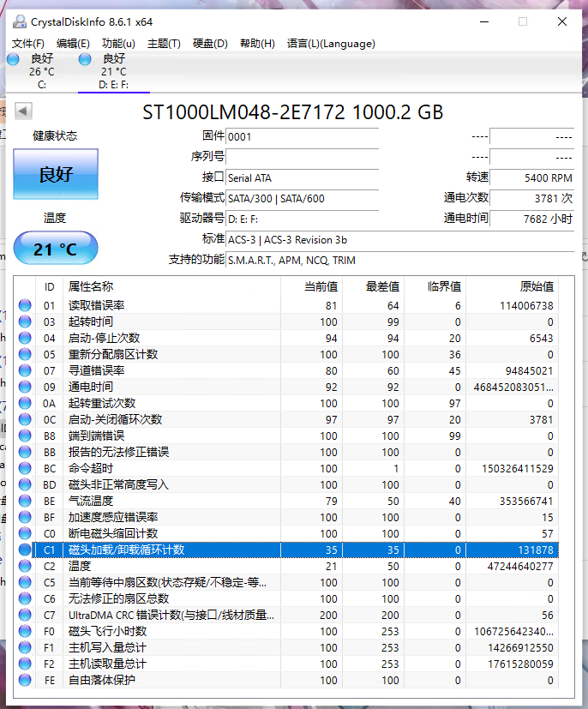The width and height of the screenshot is (588, 709).
Task: Click the rotation rate value 5400 RPM
Action: [x=532, y=177]
